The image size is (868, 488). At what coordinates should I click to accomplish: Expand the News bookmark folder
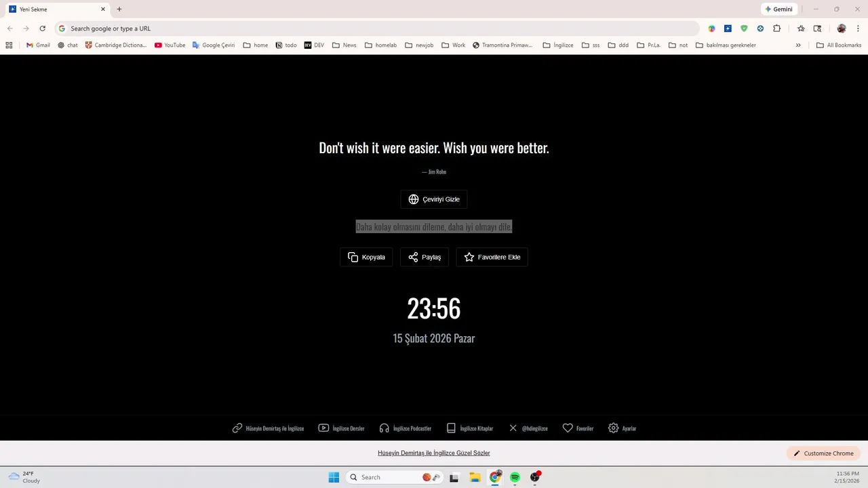pyautogui.click(x=344, y=45)
